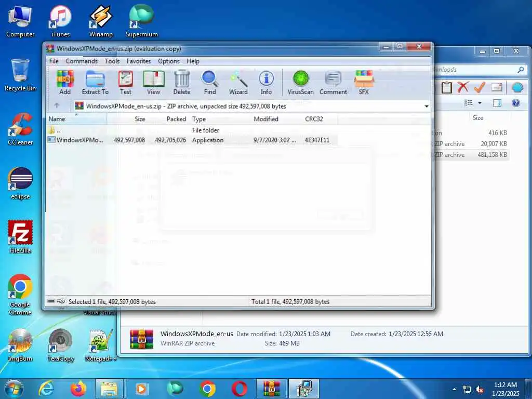Viewport: 532px width, 399px height.
Task: Click the Explorer window search box
Action: (x=479, y=70)
